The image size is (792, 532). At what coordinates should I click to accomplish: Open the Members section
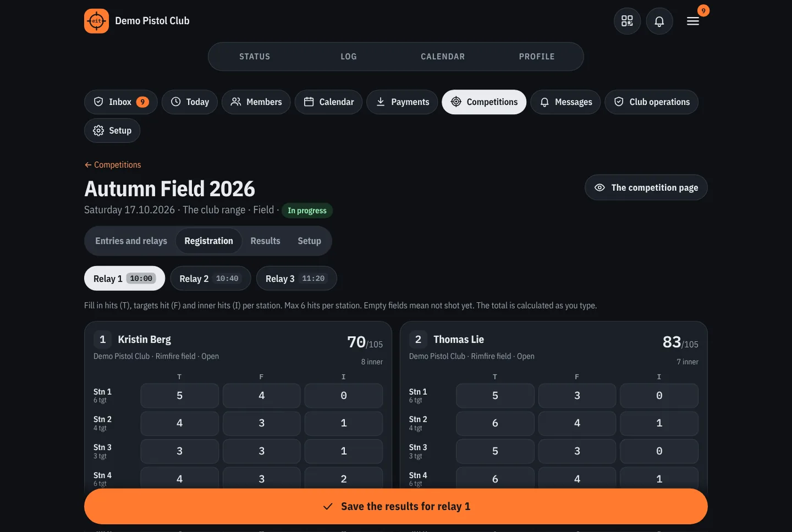[x=256, y=102]
